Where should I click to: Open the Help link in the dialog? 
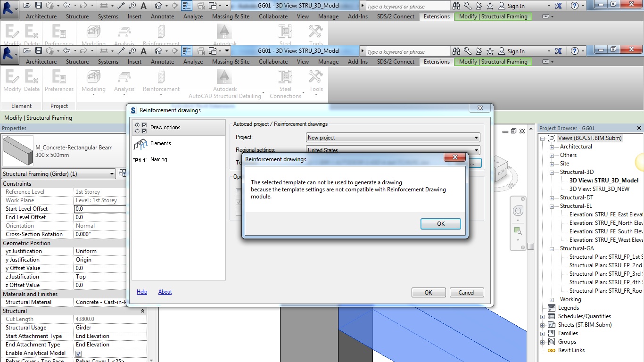click(141, 292)
